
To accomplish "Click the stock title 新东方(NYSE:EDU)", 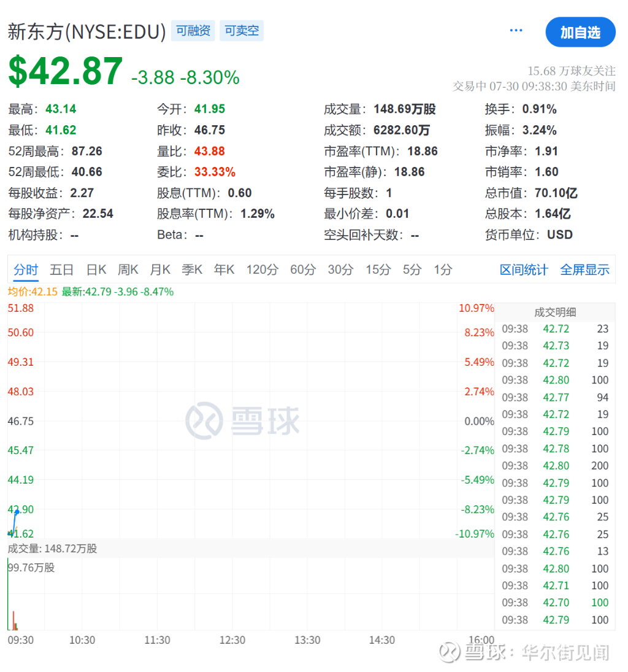I will tap(86, 32).
